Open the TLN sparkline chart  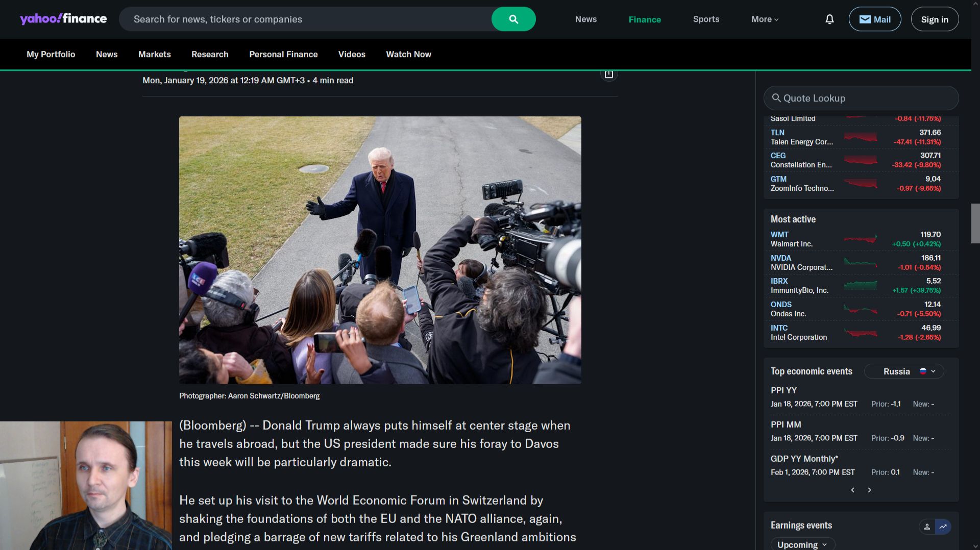[861, 137]
